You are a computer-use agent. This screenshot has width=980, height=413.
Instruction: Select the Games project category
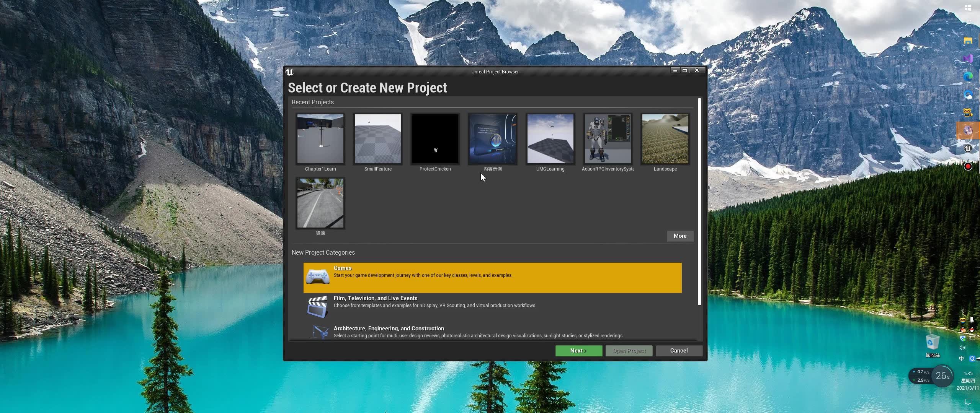pos(492,277)
